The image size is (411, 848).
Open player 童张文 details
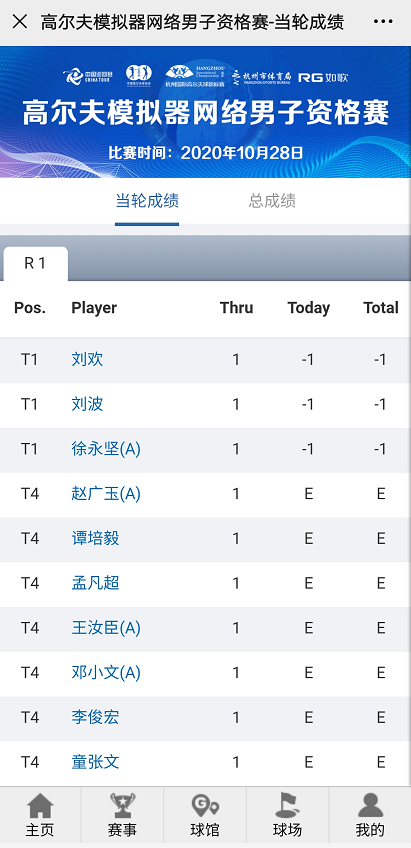[x=95, y=762]
